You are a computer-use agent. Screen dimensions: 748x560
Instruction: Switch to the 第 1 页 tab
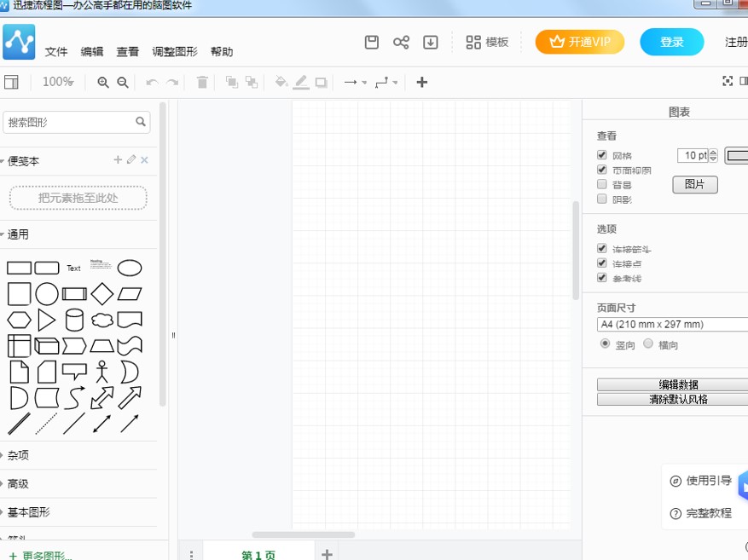point(258,555)
